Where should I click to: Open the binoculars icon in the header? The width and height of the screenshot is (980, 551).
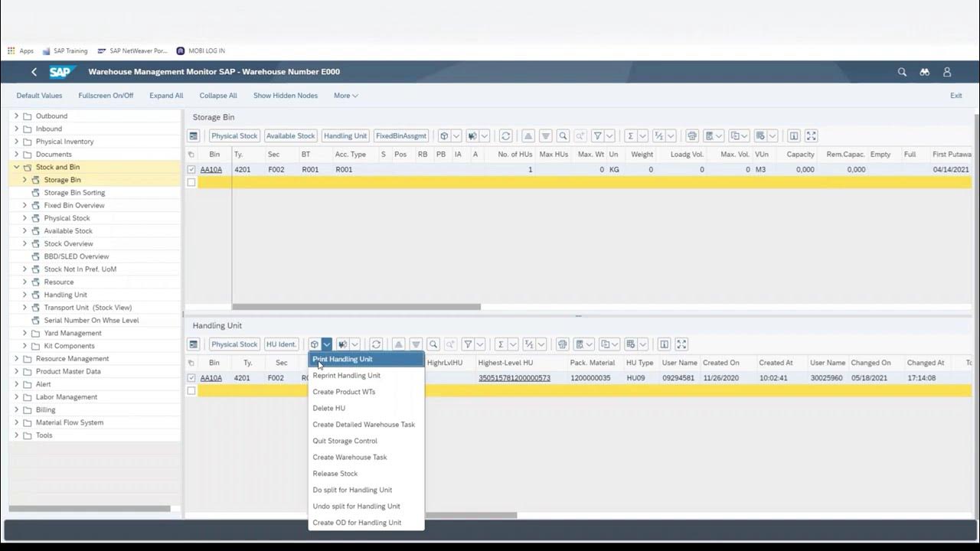pos(924,72)
